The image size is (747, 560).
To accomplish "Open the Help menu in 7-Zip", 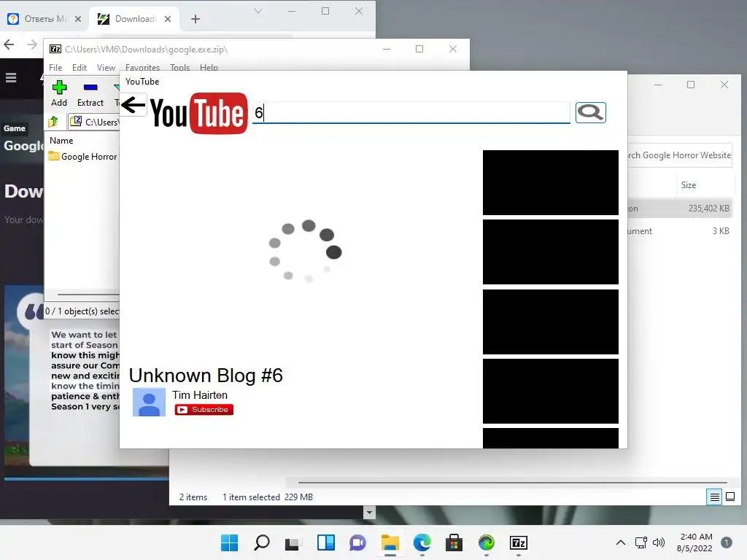I will (x=209, y=68).
